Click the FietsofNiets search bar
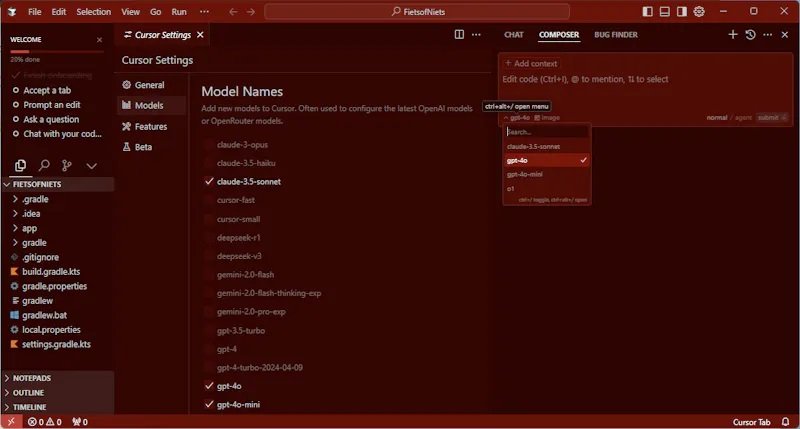 click(417, 12)
